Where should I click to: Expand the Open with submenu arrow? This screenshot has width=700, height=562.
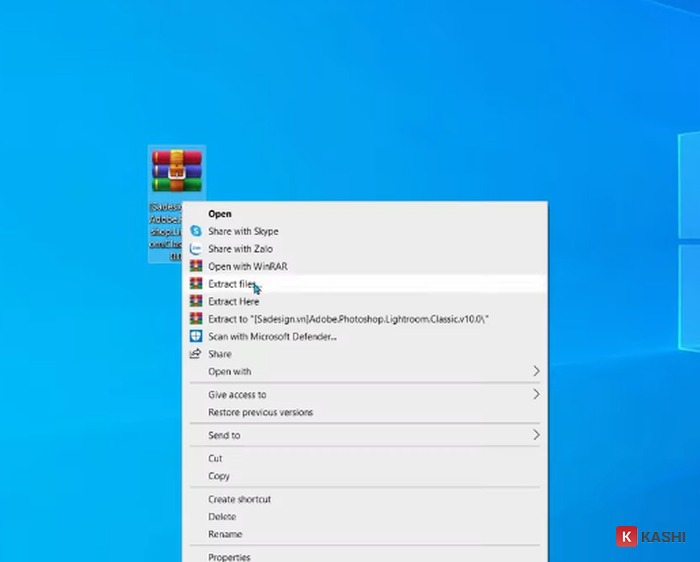(x=536, y=371)
